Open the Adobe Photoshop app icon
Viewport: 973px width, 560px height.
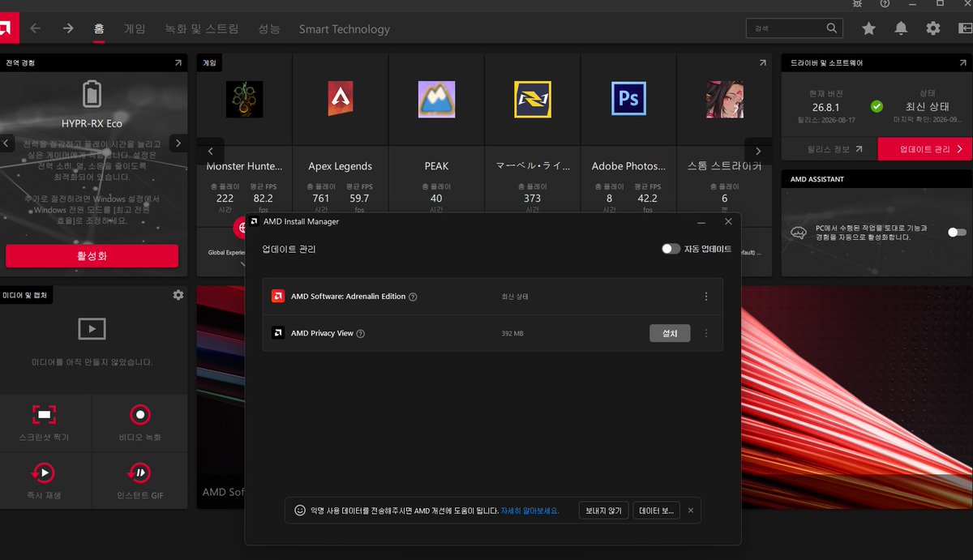(628, 99)
